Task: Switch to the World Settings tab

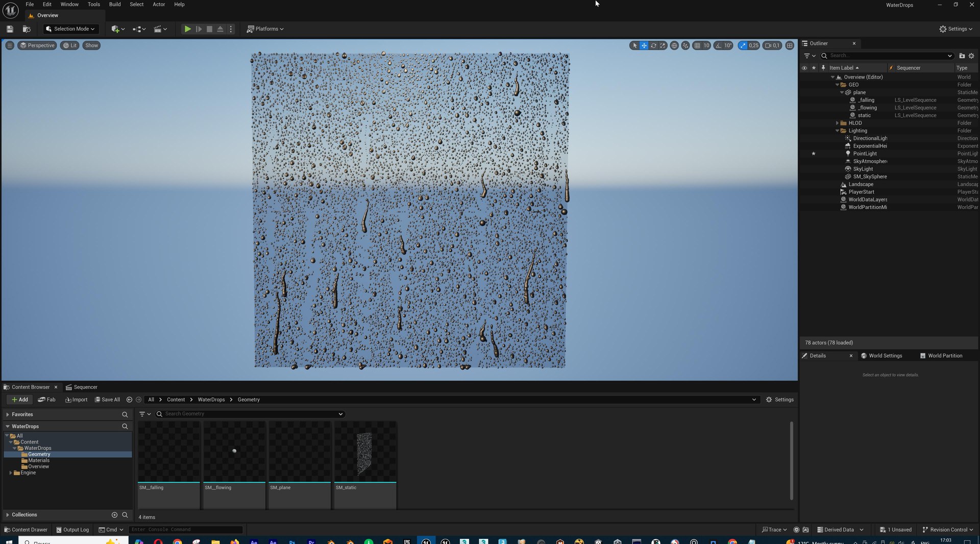Action: pos(881,356)
